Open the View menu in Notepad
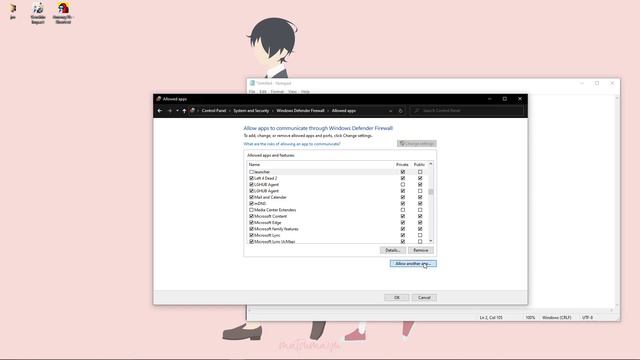The height and width of the screenshot is (360, 640). point(292,91)
